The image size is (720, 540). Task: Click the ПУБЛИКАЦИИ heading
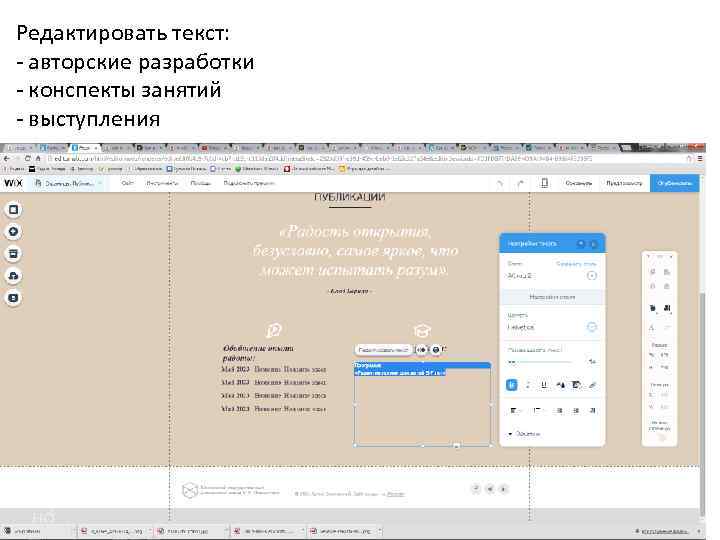(350, 197)
